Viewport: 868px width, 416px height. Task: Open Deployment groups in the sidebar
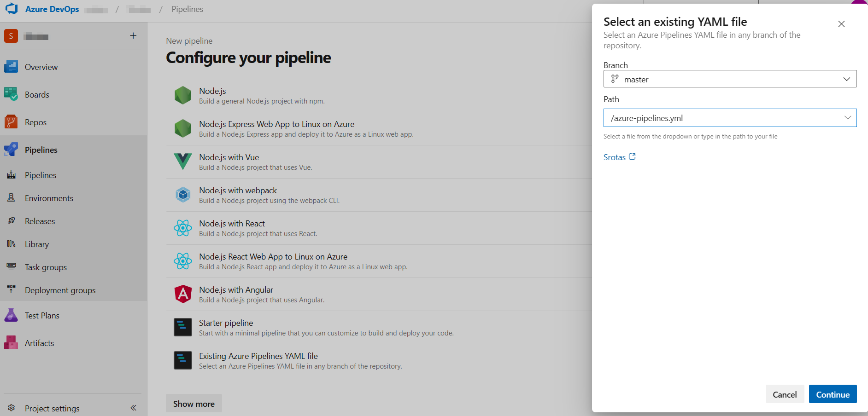[x=74, y=290]
